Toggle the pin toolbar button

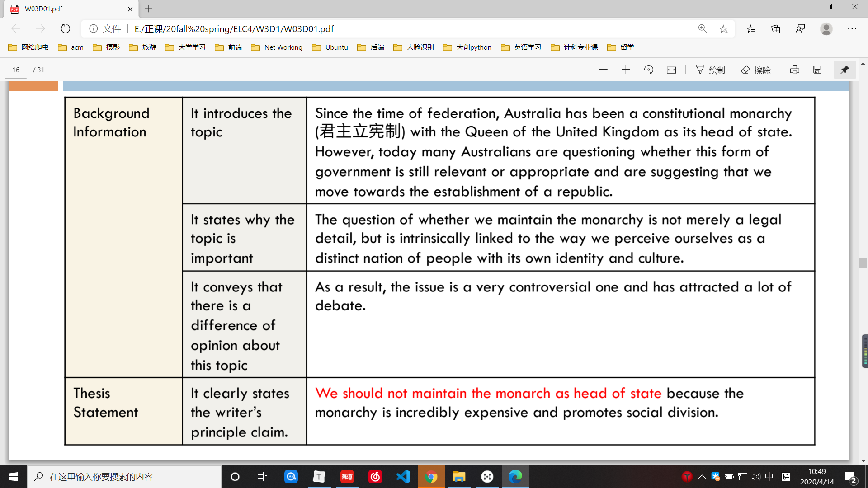[x=844, y=70]
